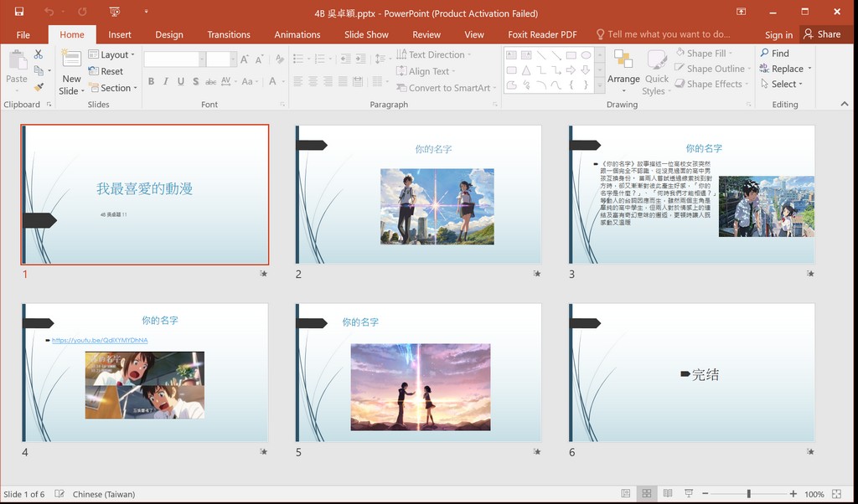Select the right arrow shape in gallery
The image size is (858, 504).
(571, 70)
